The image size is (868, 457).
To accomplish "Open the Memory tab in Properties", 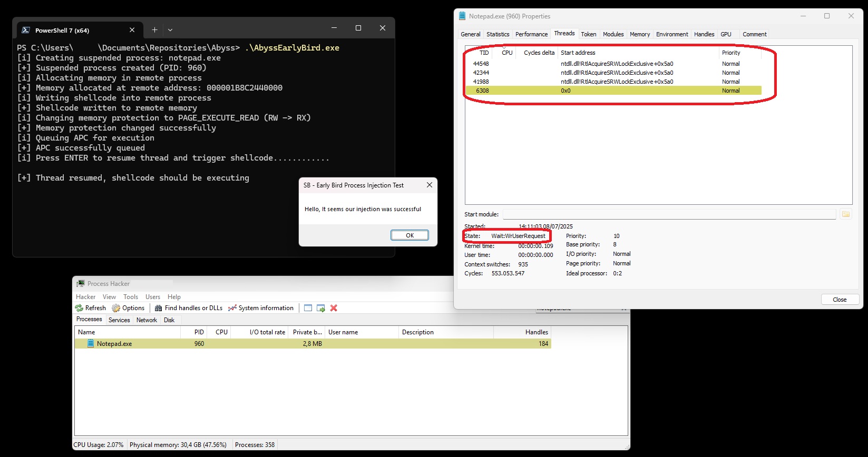I will (640, 34).
